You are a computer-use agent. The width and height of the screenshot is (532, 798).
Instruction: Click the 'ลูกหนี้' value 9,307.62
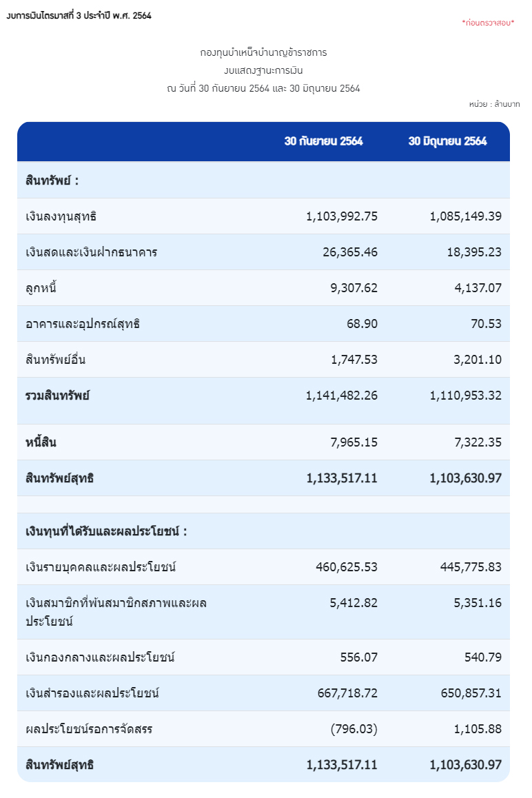coord(354,288)
